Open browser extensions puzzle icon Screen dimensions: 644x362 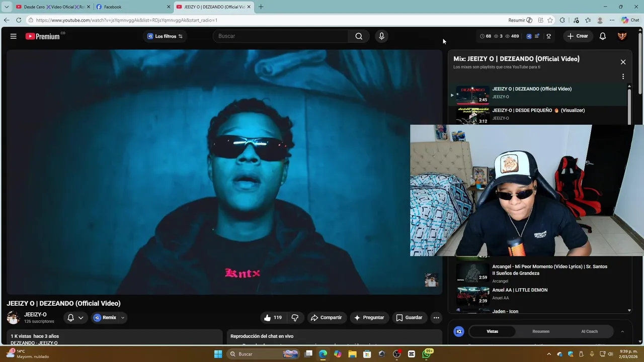(x=562, y=20)
